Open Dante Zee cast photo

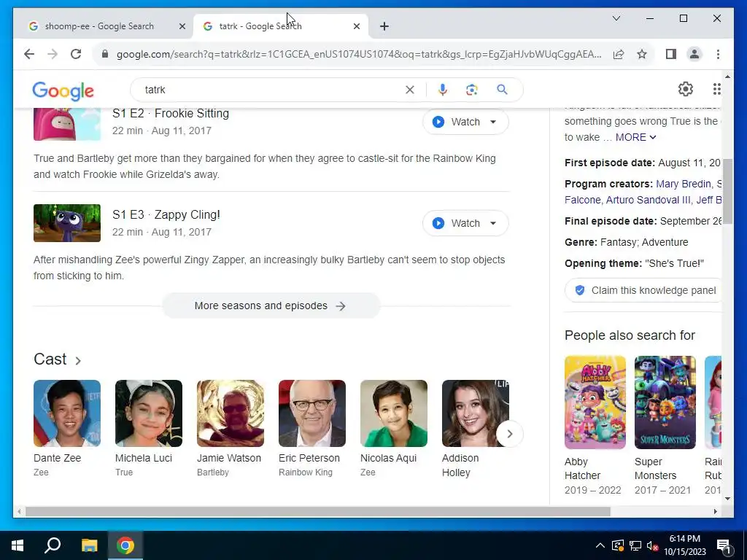coord(66,413)
